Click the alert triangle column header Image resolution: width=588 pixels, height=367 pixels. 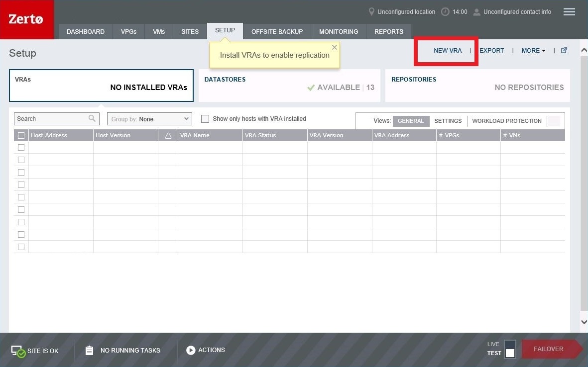168,136
